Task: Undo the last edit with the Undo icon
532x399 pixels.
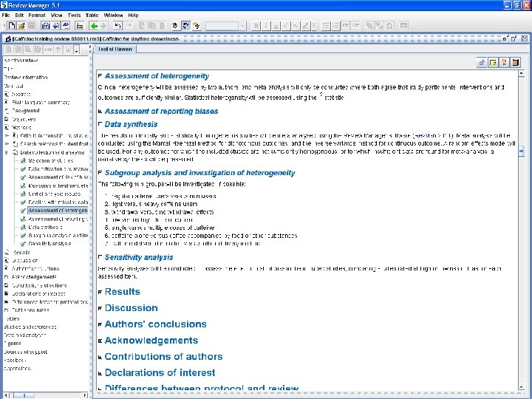Action: point(117,26)
